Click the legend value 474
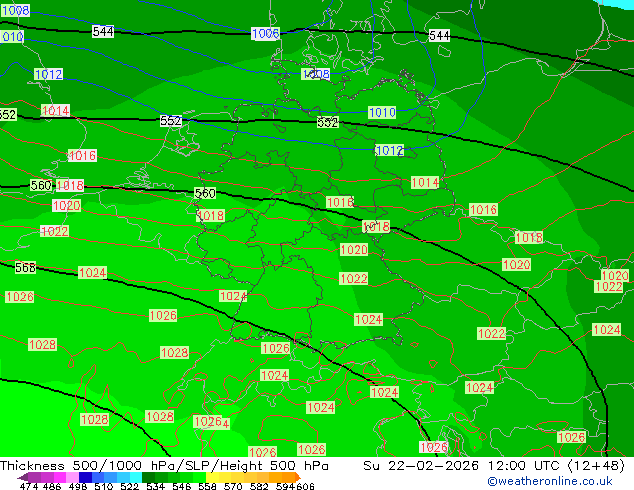634x490 pixels. [x=29, y=486]
